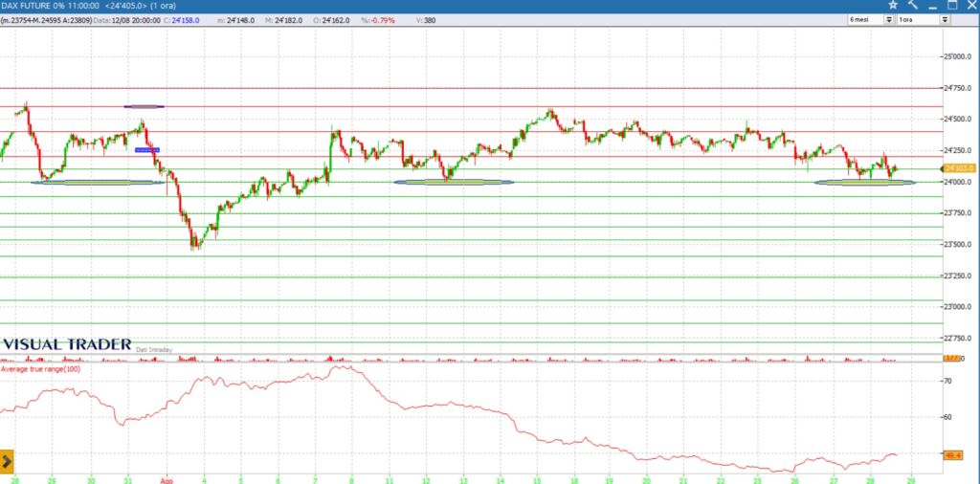Click the title text 'DAX FUTURE 0% 11:00:00'
The height and width of the screenshot is (484, 980).
(x=50, y=6)
